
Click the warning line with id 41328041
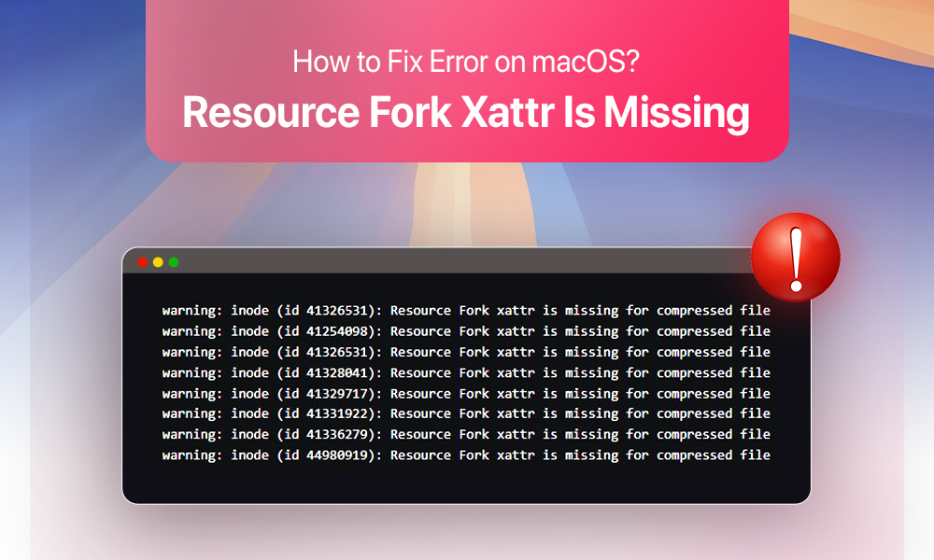466,373
